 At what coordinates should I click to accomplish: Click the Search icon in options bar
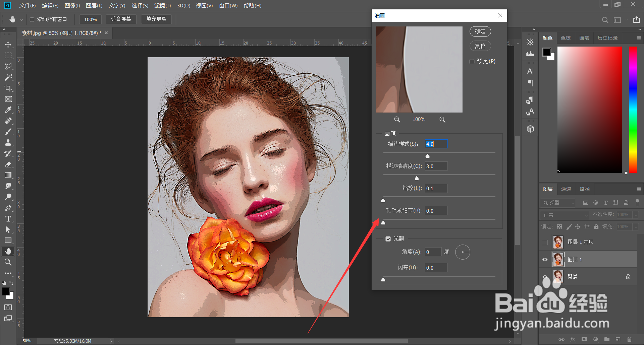point(605,20)
